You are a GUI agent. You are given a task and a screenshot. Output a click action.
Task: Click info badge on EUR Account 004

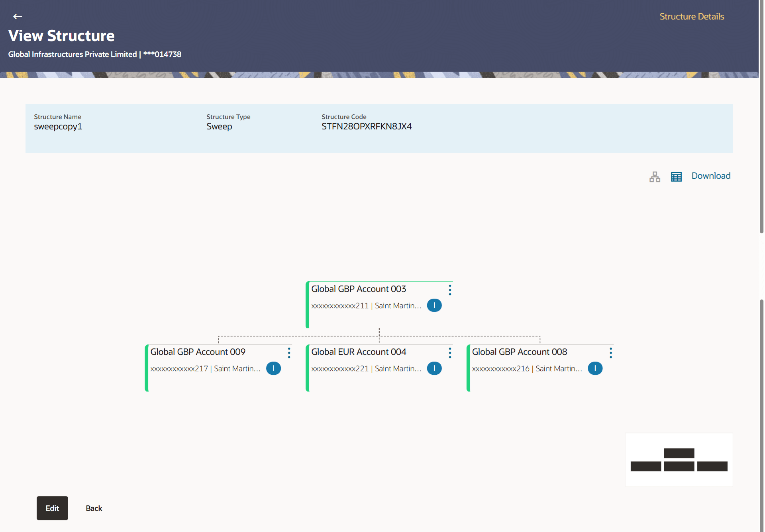click(434, 368)
